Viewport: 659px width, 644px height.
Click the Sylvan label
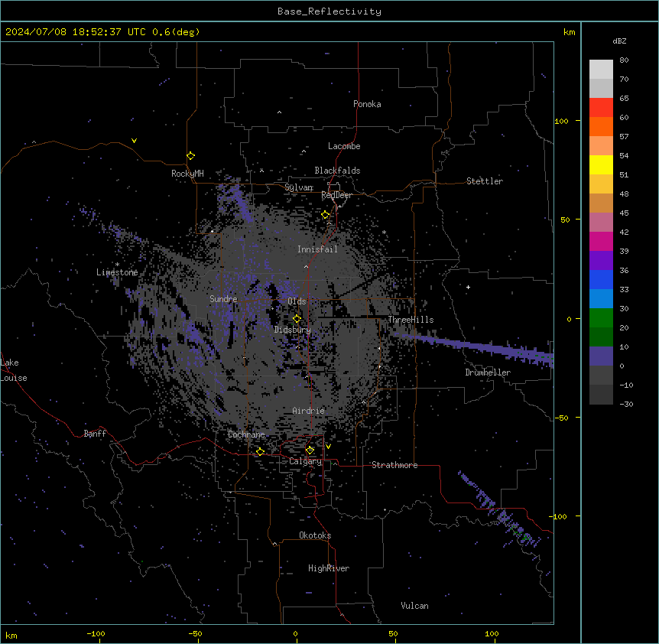tap(298, 187)
